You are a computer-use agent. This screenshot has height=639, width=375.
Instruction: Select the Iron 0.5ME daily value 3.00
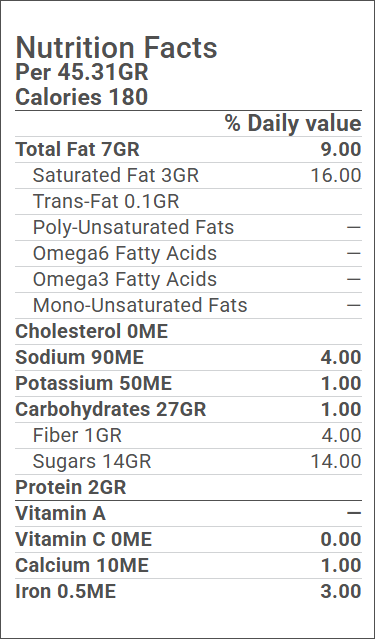tap(341, 592)
